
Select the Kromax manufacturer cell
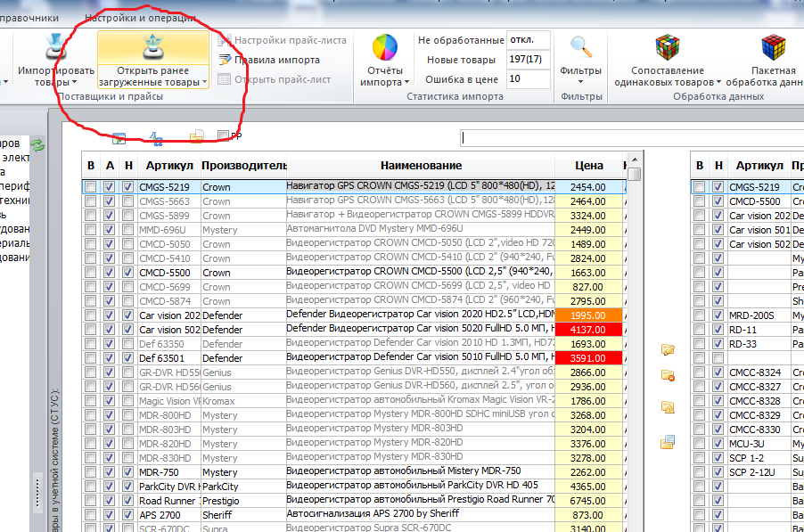[243, 401]
